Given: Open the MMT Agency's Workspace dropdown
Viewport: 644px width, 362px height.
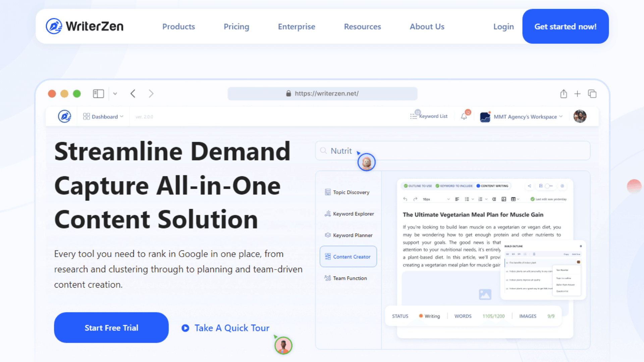Looking at the screenshot, I should (525, 117).
